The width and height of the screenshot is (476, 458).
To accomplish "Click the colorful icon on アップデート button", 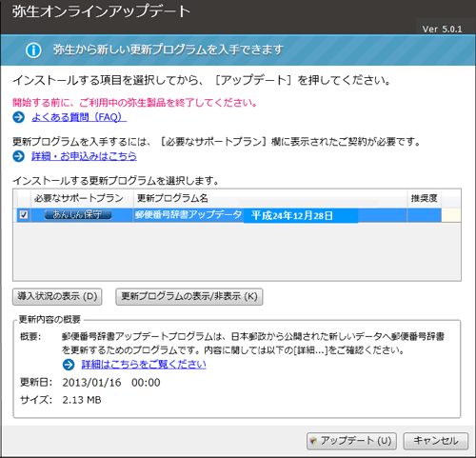I will coord(313,441).
